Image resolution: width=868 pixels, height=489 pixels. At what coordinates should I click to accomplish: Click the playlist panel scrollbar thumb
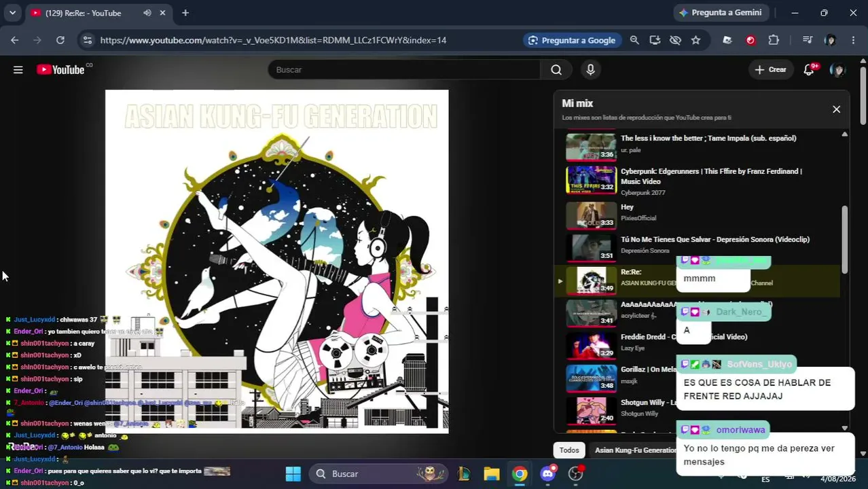844,239
